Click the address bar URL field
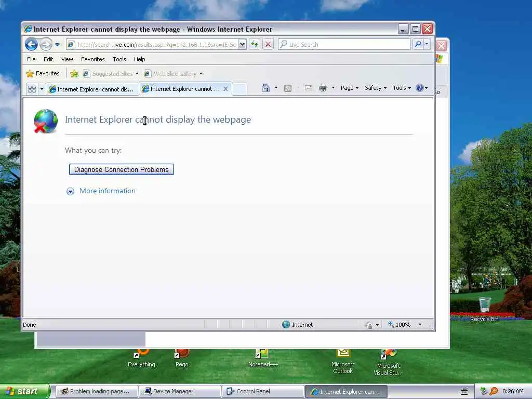Image resolution: width=532 pixels, height=399 pixels. (153, 45)
